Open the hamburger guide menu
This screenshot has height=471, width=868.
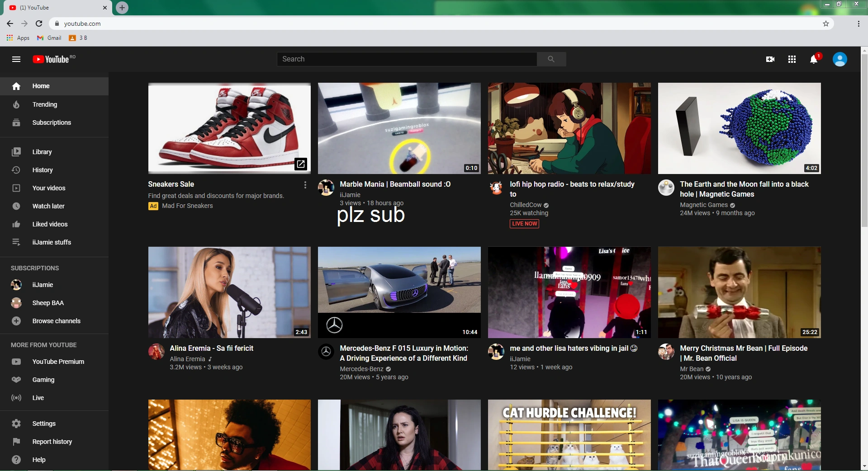coord(16,59)
